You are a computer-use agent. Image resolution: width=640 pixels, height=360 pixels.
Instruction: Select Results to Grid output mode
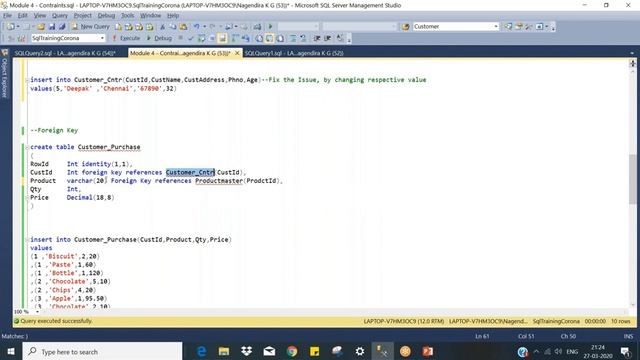click(270, 38)
